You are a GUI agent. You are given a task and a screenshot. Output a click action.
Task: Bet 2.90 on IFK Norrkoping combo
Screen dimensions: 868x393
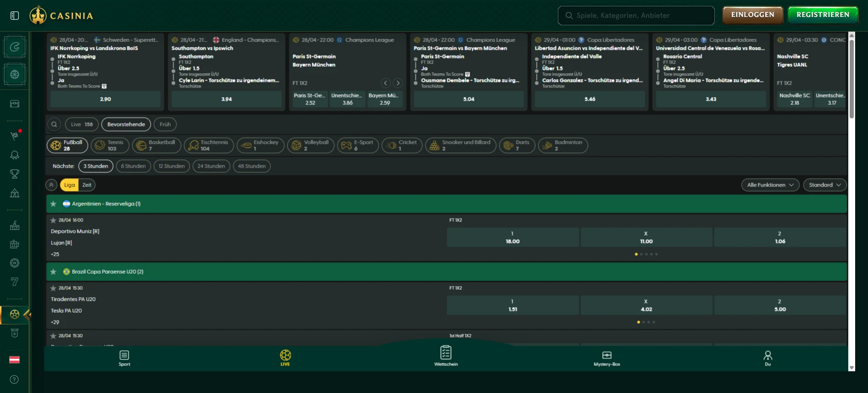click(106, 99)
